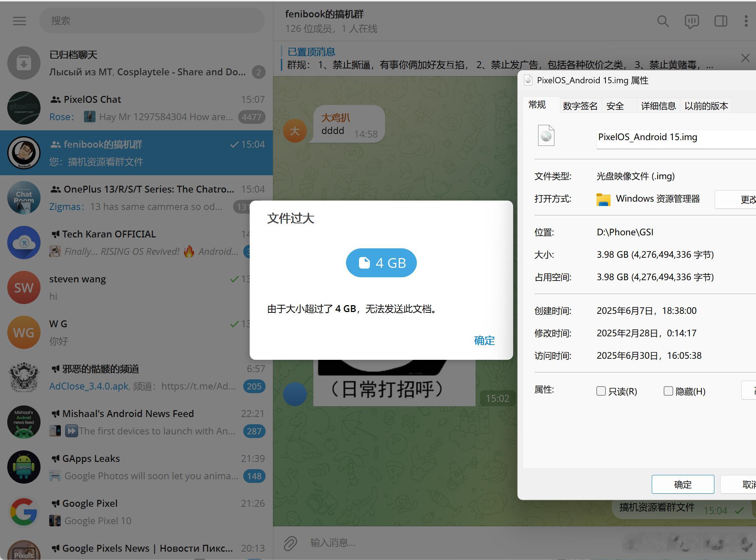Click the 日常打招呼 sticker image
This screenshot has width=756, height=560.
(394, 383)
